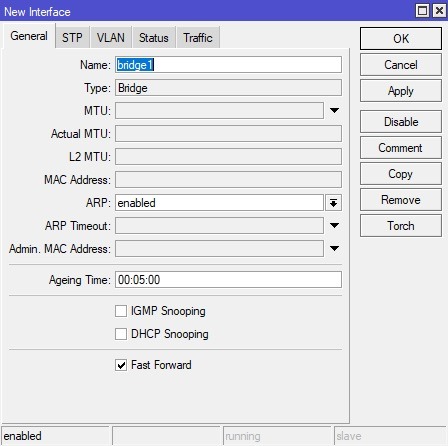Click the OK button
The width and height of the screenshot is (448, 446).
click(401, 39)
